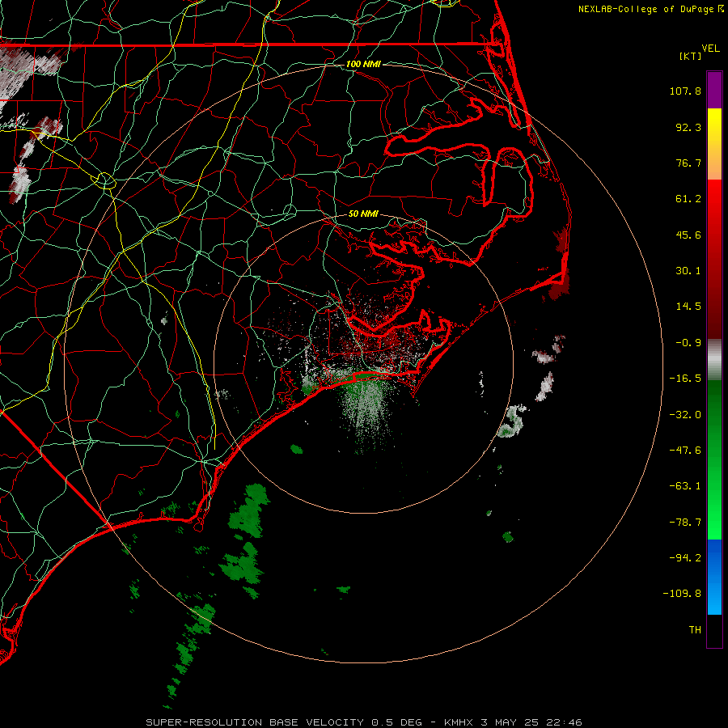The height and width of the screenshot is (728, 728).
Task: Pick the yellow-orange segment of the velocity scale
Action: click(x=714, y=144)
